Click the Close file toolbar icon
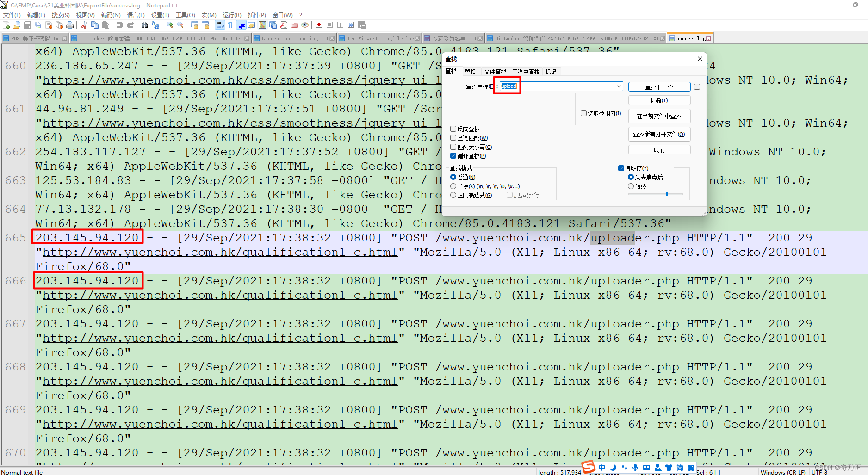868x475 pixels. tap(49, 25)
